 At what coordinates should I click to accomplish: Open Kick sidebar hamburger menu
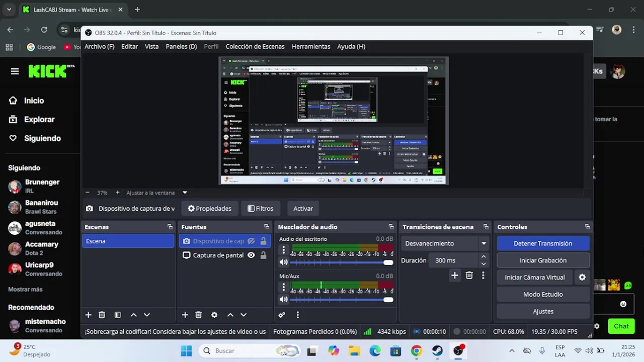[x=15, y=71]
